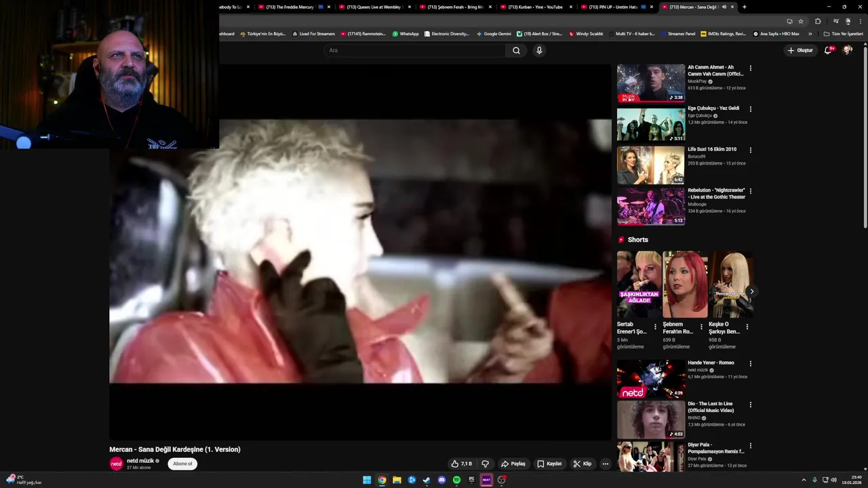Show next Shorts with arrow
The width and height of the screenshot is (868, 488).
pyautogui.click(x=751, y=291)
